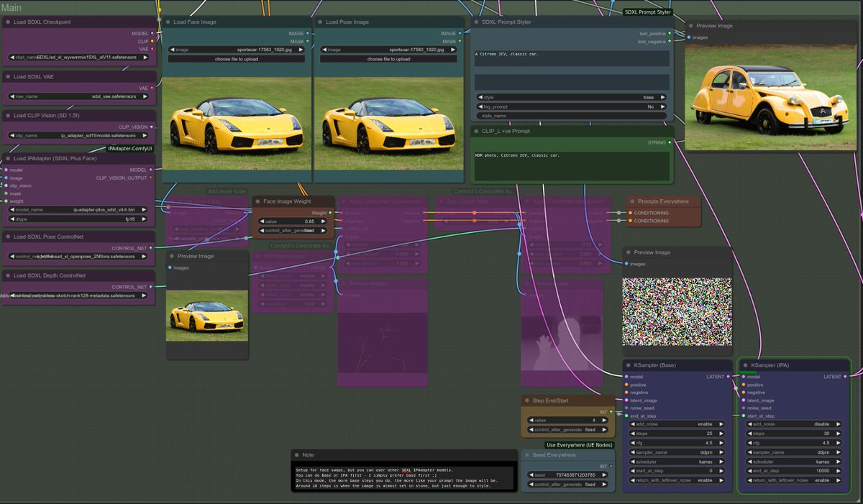The image size is (863, 504).
Task: Collapse the Prompts Everywhere node dot
Action: pyautogui.click(x=632, y=202)
